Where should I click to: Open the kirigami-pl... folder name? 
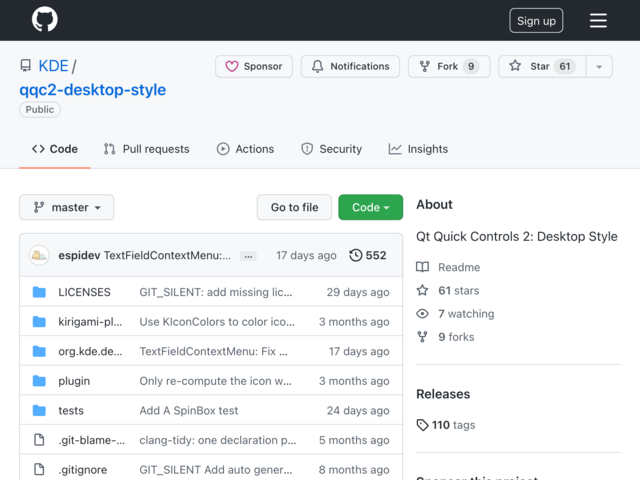tap(90, 322)
